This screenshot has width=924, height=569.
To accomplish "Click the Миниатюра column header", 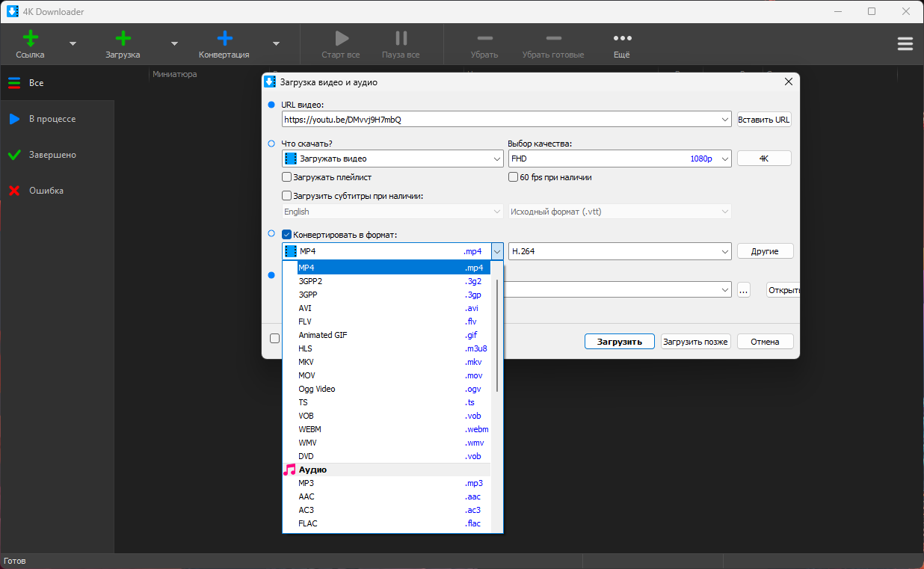I will click(175, 74).
